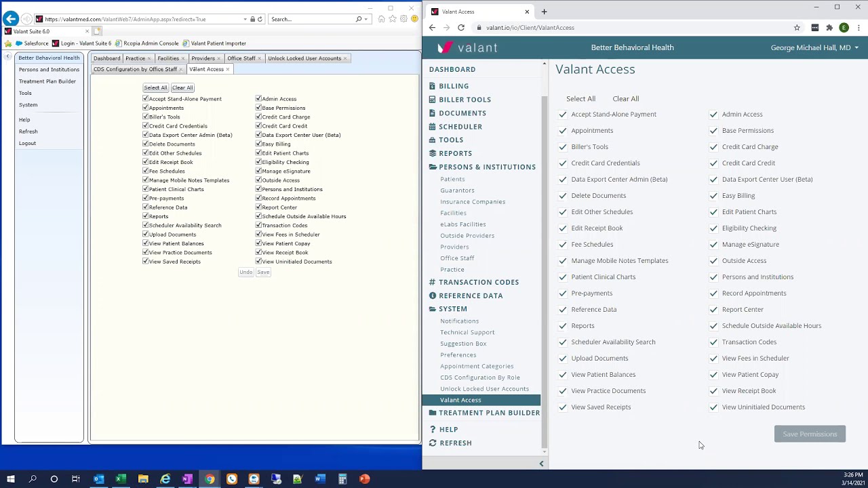Viewport: 868px width, 488px height.
Task: Open BILLER TOOLS in Valant sidebar
Action: (x=465, y=100)
